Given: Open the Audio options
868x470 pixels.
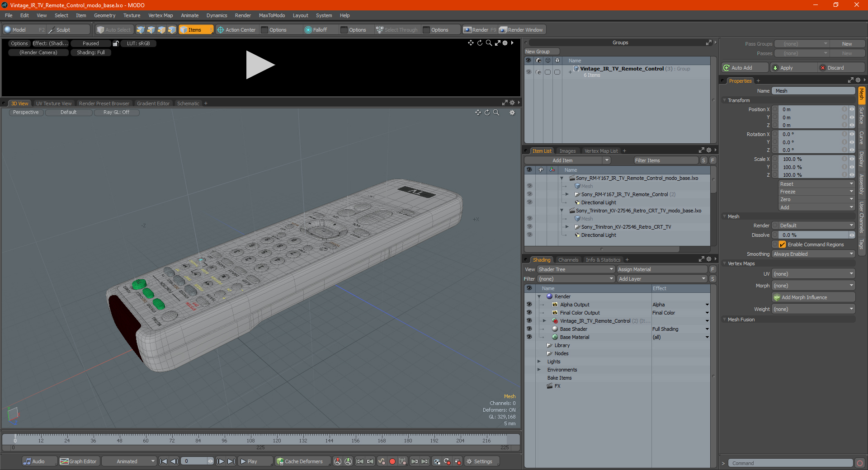Looking at the screenshot, I should pyautogui.click(x=39, y=461).
